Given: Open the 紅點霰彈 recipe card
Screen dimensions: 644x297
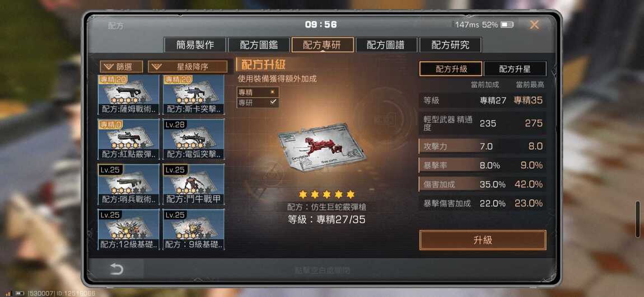Looking at the screenshot, I should 129,139.
